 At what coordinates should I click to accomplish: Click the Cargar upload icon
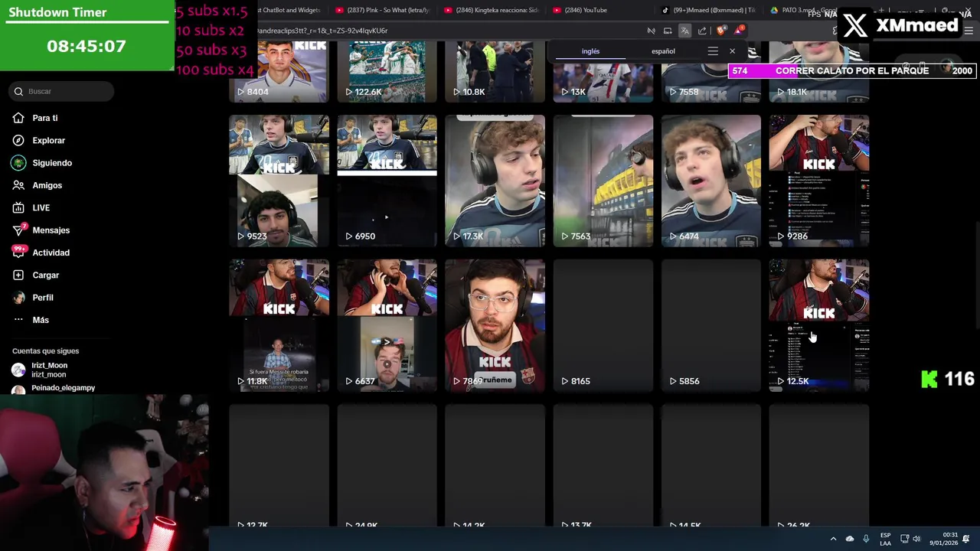pos(18,275)
